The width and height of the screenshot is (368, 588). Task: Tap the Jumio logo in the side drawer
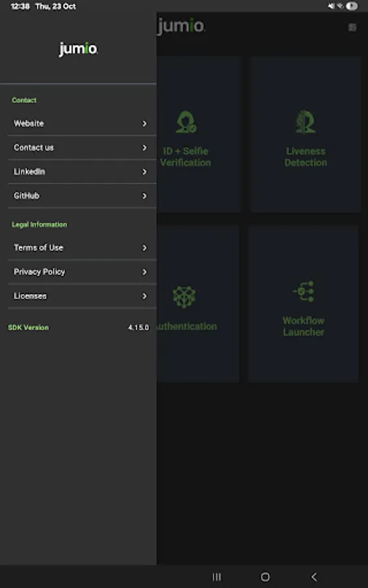point(78,49)
